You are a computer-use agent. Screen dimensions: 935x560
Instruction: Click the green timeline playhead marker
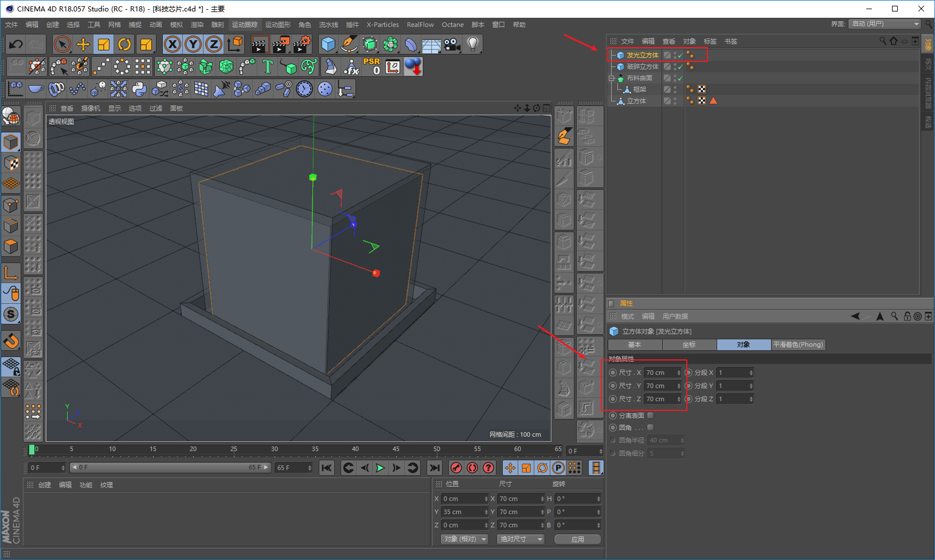pos(32,449)
